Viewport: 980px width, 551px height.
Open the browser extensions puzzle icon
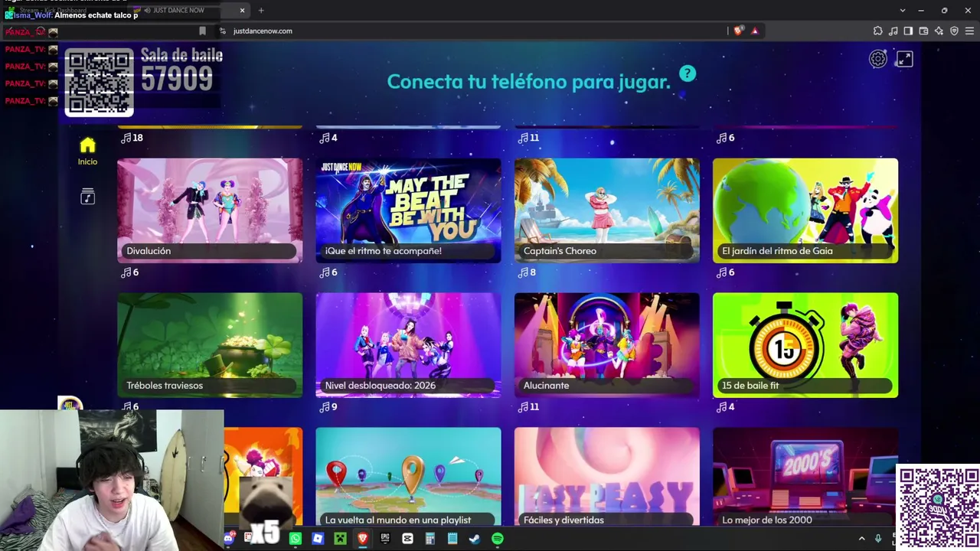point(877,31)
